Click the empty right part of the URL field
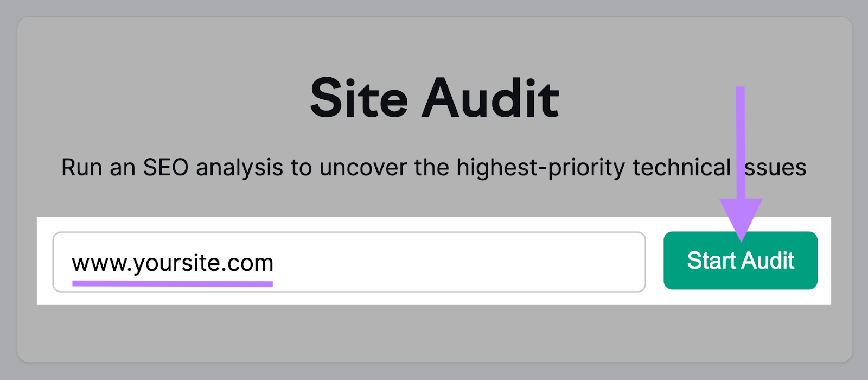The height and width of the screenshot is (380, 868). click(x=488, y=262)
